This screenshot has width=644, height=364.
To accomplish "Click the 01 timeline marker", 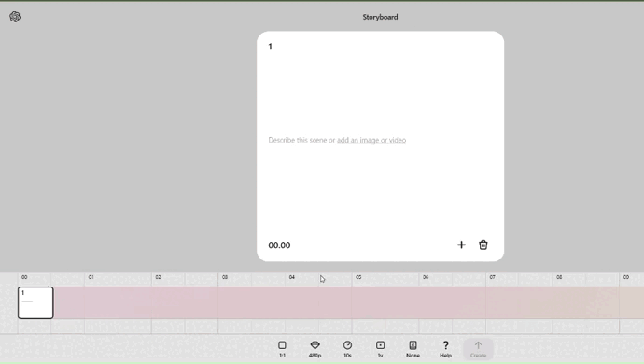I will [91, 277].
